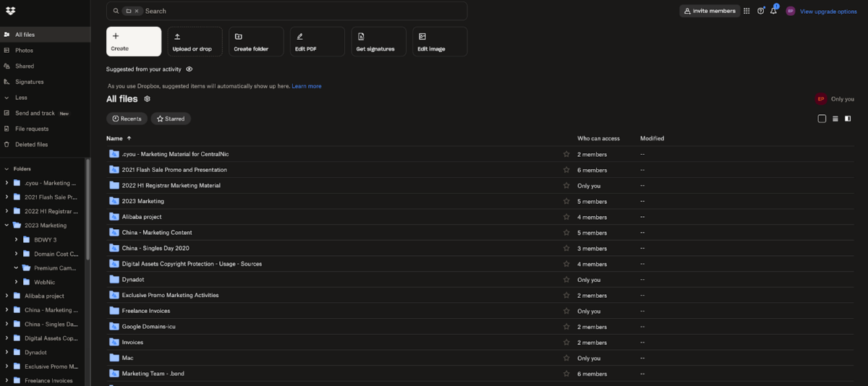Toggle the select-all checkbox above the file list

point(822,119)
